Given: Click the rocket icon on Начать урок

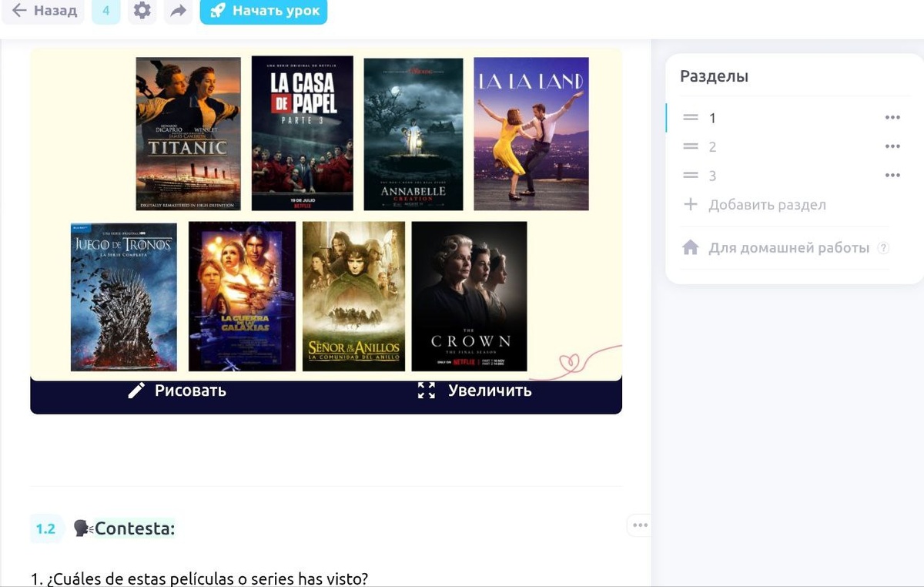Looking at the screenshot, I should (218, 12).
